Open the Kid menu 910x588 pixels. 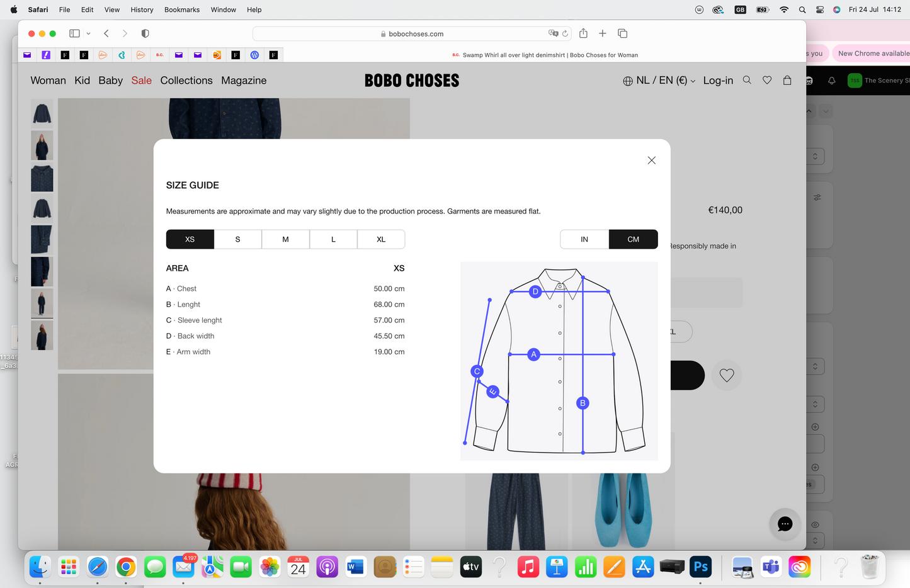(x=82, y=81)
